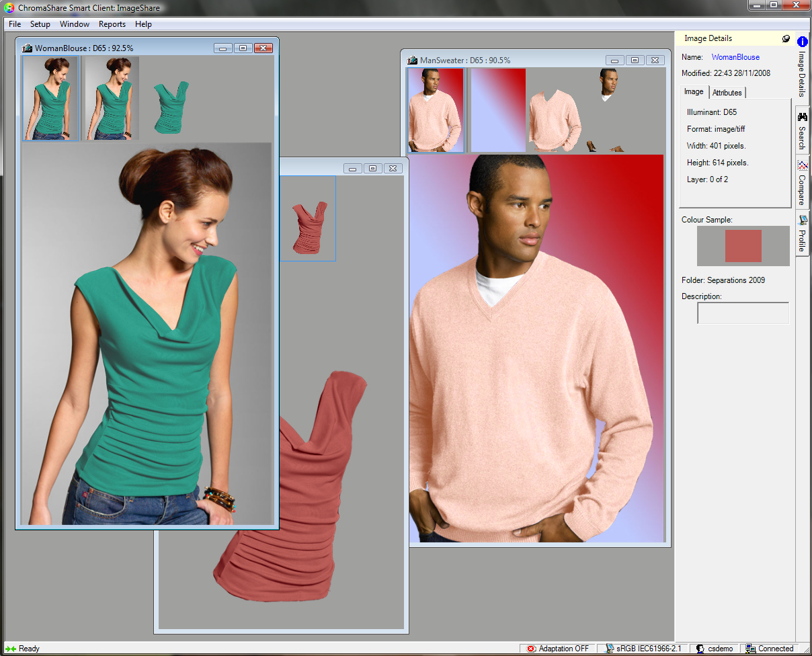The width and height of the screenshot is (812, 656).
Task: Click the red Colour Sample swatch
Action: (x=743, y=246)
